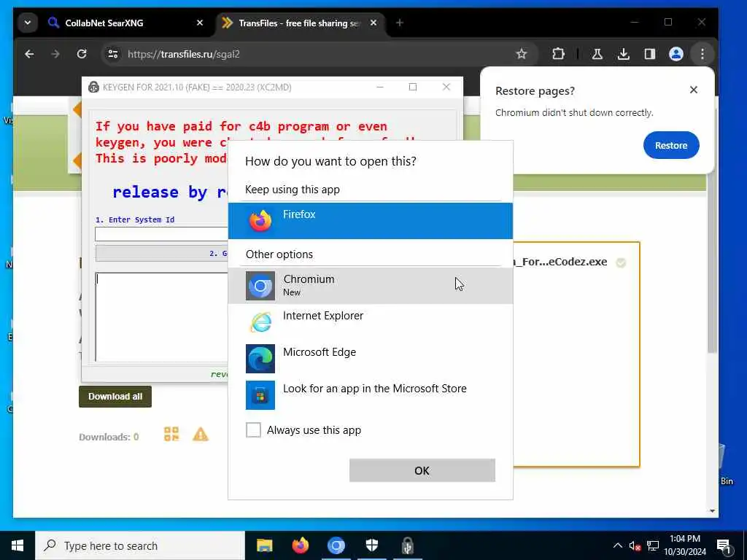Open Chromium from the taskbar
Viewport: 747px width, 560px height.
click(336, 545)
